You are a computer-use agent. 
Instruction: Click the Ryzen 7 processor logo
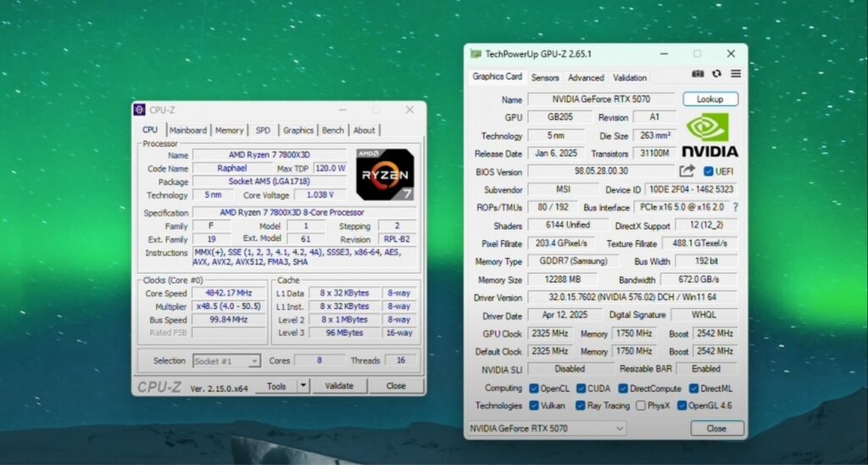385,175
